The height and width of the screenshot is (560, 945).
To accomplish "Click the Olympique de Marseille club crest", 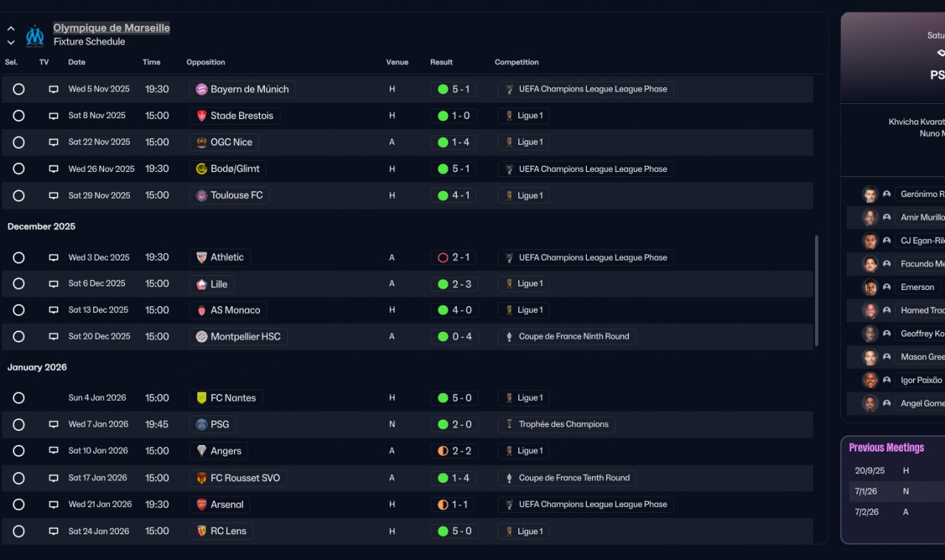I will [35, 35].
